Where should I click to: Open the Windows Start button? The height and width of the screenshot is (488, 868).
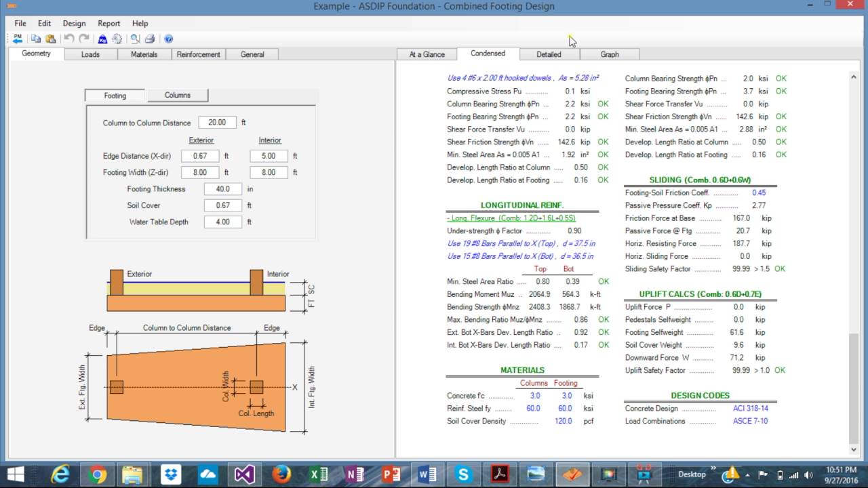click(15, 474)
